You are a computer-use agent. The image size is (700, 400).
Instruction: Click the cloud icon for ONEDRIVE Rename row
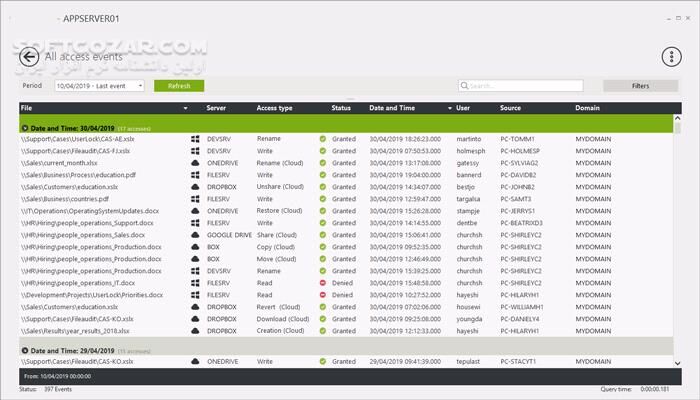click(x=196, y=162)
